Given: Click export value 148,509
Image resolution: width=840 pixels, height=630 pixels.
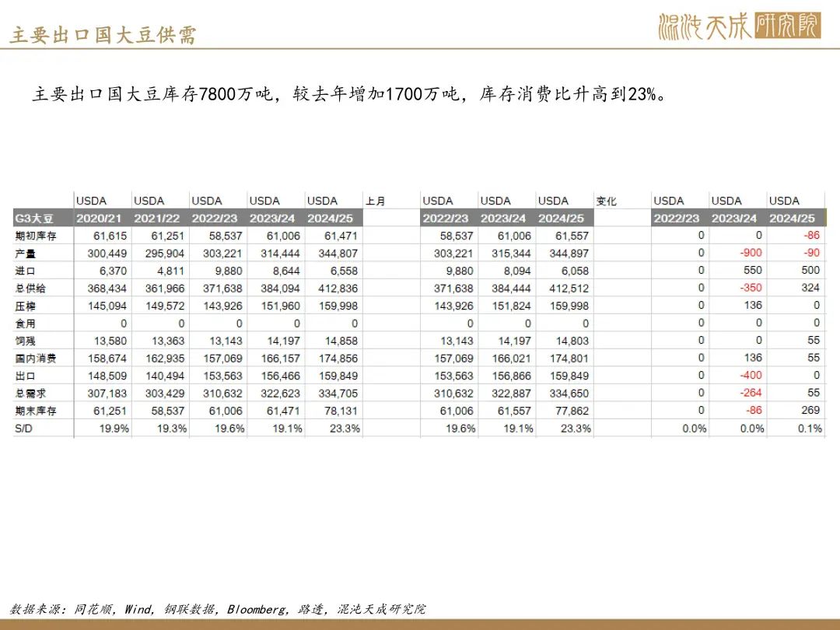Looking at the screenshot, I should [x=107, y=376].
